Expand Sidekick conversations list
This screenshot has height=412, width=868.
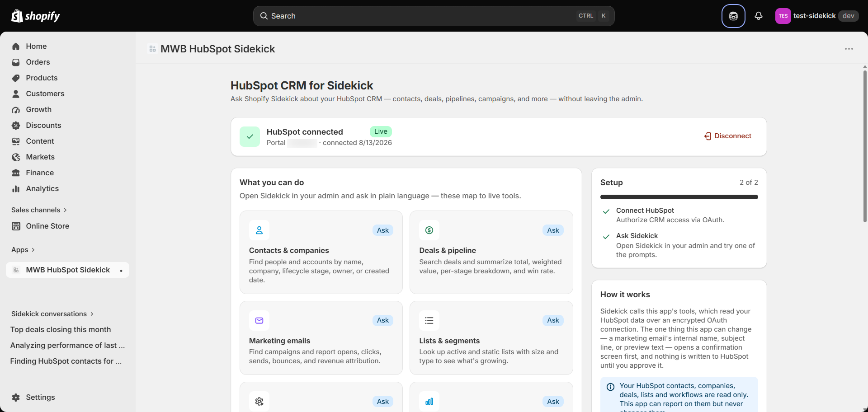tap(52, 314)
